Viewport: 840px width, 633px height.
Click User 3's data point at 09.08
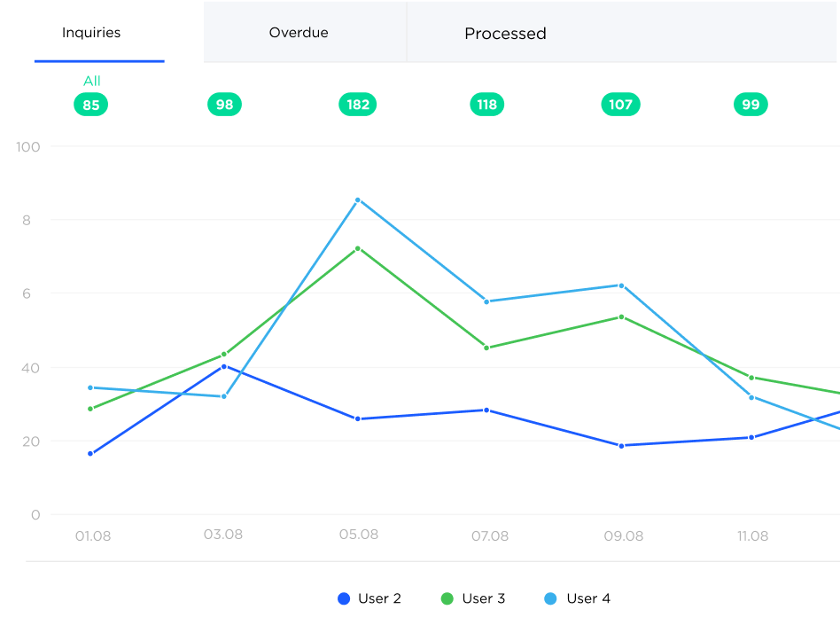(622, 316)
